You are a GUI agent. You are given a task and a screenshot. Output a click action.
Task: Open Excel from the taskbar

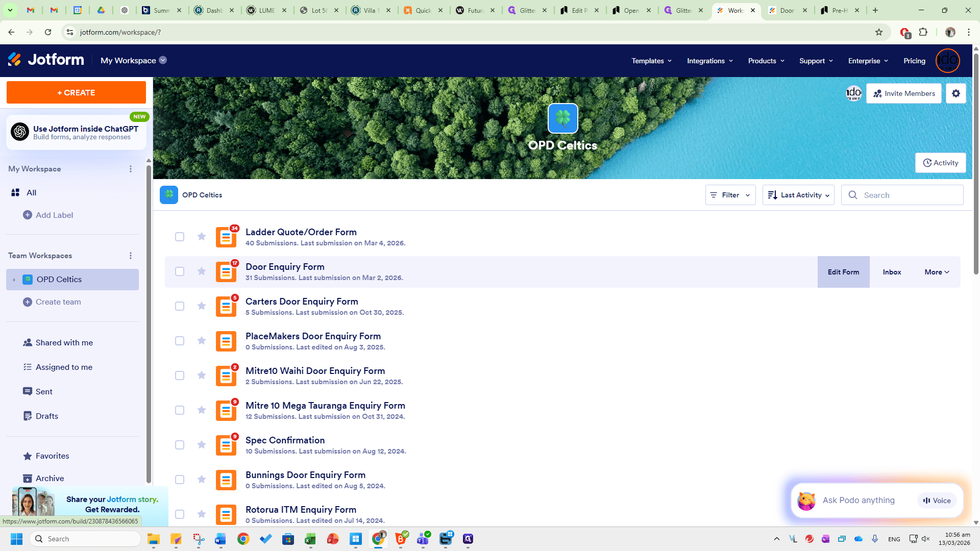tap(310, 539)
